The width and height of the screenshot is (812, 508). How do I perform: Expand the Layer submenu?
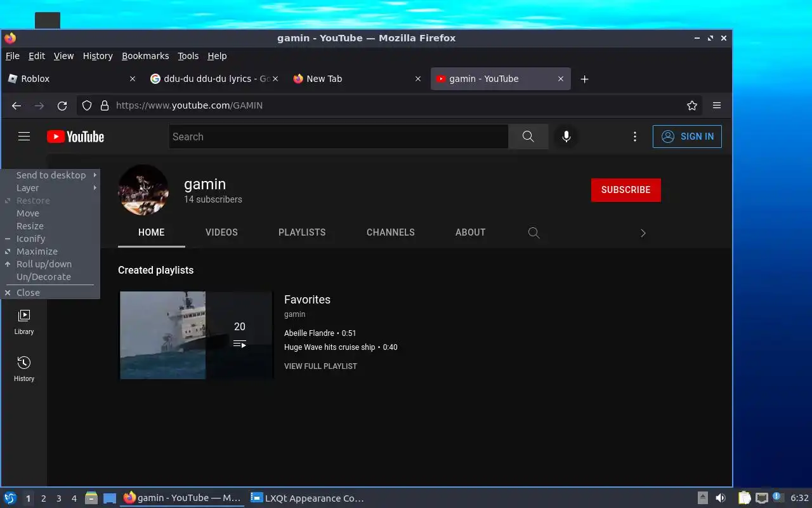[x=51, y=188]
